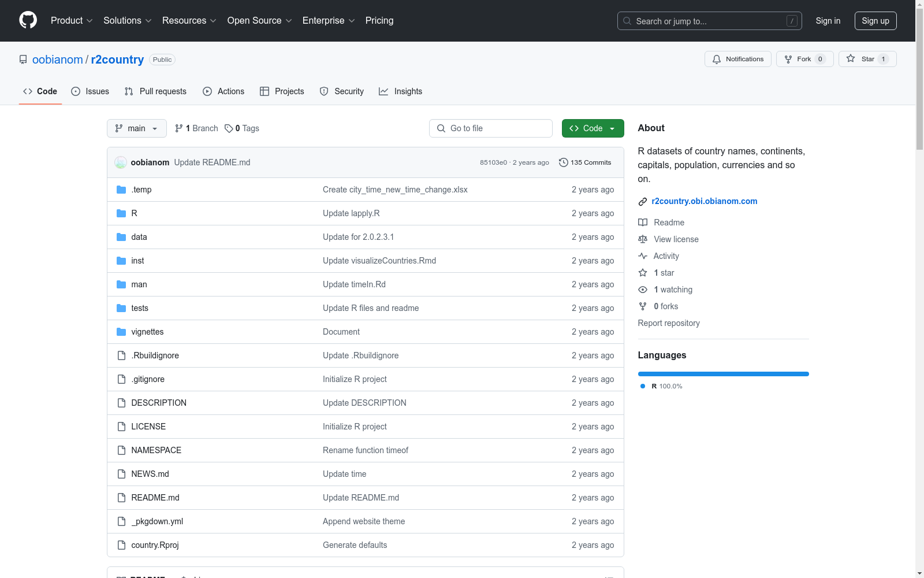Click the DESCRIPTION file icon
The image size is (924, 578).
pyautogui.click(x=121, y=403)
